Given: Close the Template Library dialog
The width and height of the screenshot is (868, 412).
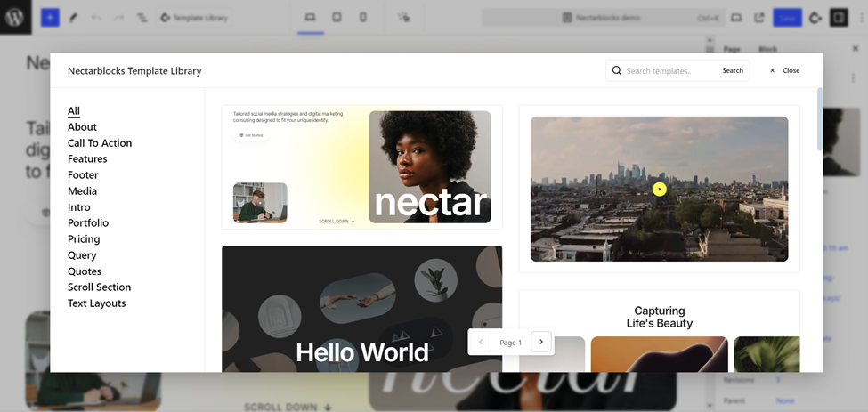Looking at the screenshot, I should 784,71.
